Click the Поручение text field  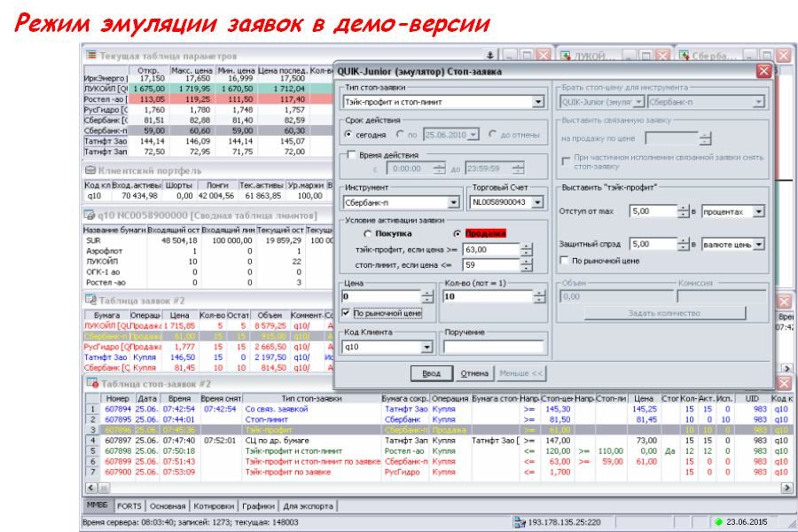[x=493, y=348]
